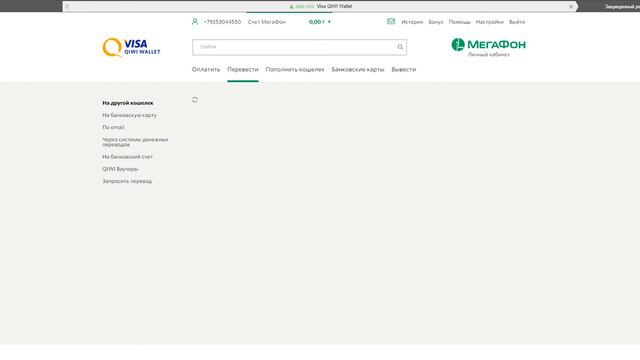The height and width of the screenshot is (360, 640).
Task: Click the phone number +79253044550
Action: 222,22
